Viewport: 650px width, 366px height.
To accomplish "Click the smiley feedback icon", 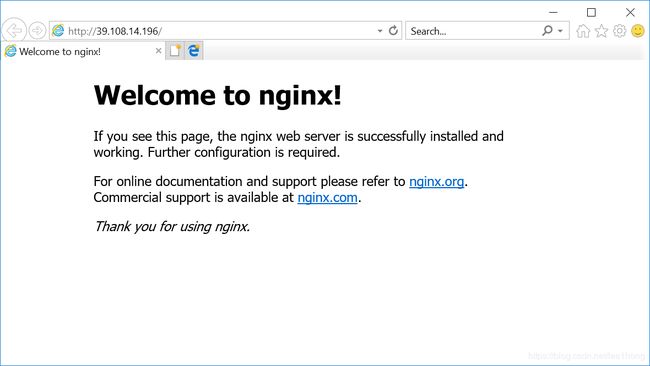I will click(638, 31).
